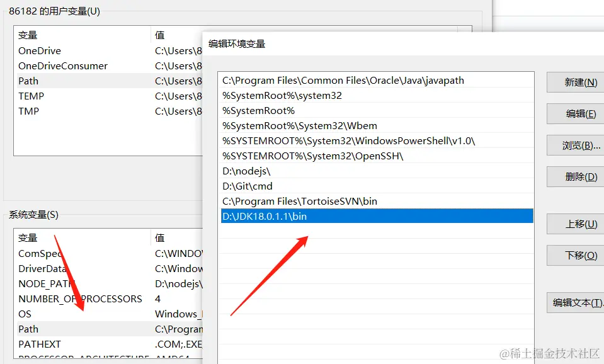Select %SystemRoot%\System32\Wbem entry

(x=377, y=125)
